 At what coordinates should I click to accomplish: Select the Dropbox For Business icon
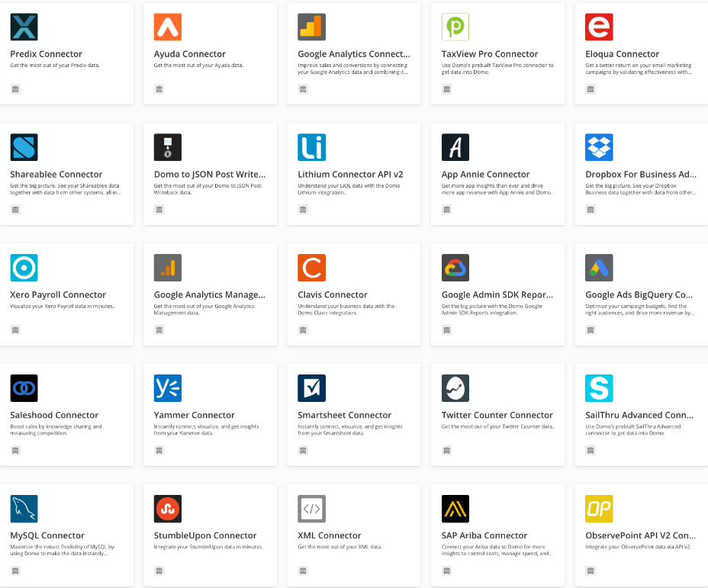pos(599,147)
